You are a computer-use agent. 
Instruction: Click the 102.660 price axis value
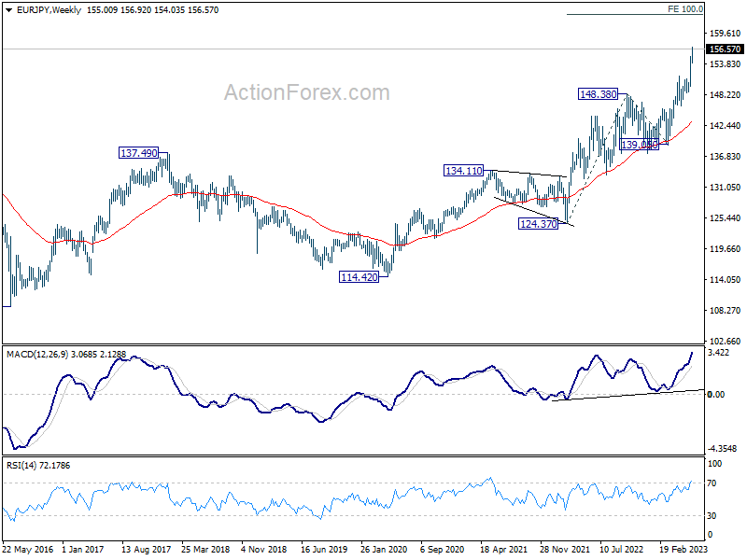pos(726,341)
